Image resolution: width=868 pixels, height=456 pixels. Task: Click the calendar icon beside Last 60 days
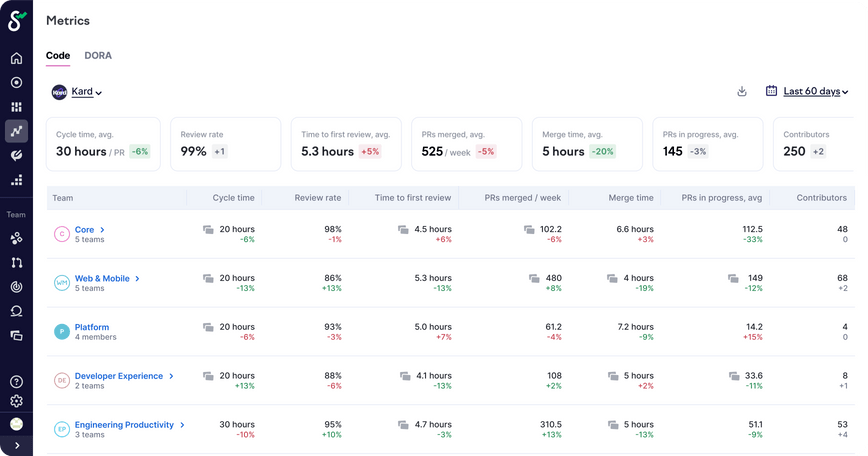click(771, 91)
